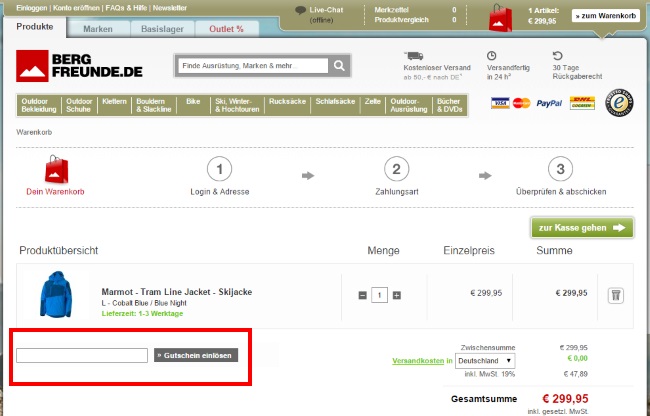Click the Live-Chat speech bubble icon
The width and height of the screenshot is (650, 416).
click(301, 10)
